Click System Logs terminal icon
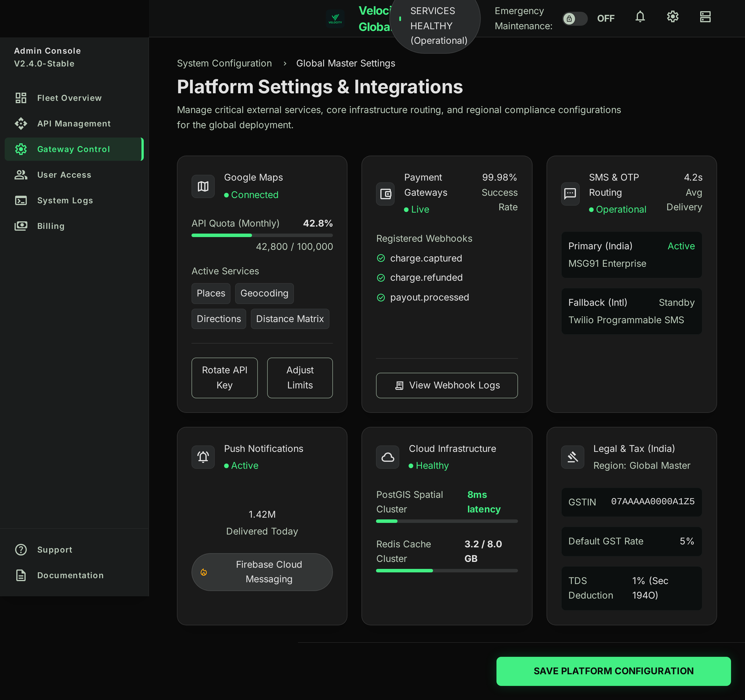The width and height of the screenshot is (745, 700). [x=21, y=200]
